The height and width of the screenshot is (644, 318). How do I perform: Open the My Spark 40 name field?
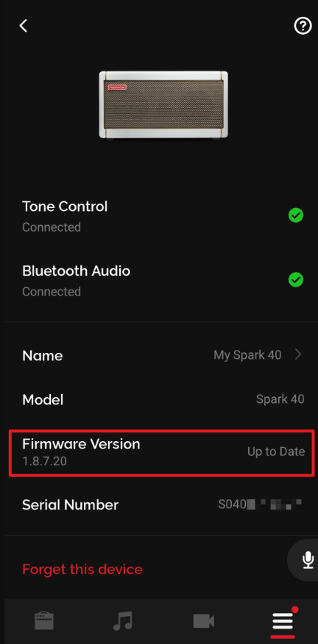click(x=247, y=355)
